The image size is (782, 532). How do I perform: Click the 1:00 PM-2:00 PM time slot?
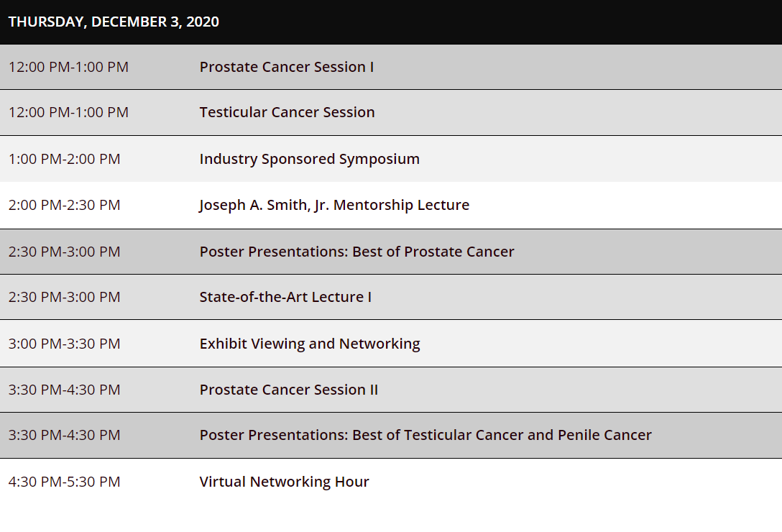point(65,159)
